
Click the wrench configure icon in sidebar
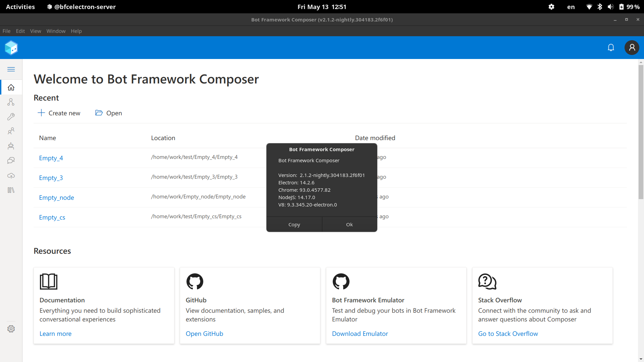11,117
